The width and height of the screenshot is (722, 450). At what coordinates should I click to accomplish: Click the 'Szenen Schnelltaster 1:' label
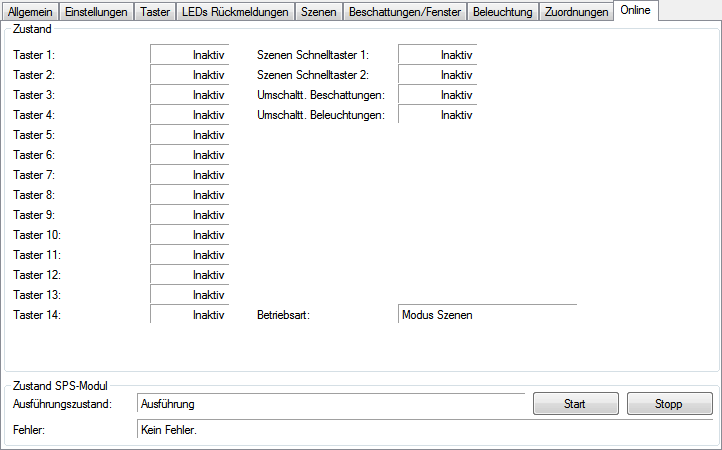coord(313,55)
